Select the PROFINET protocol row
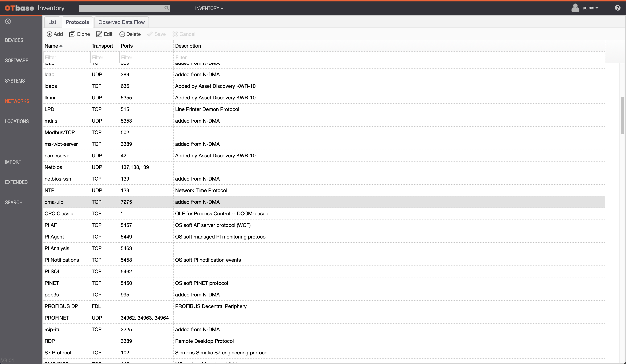The width and height of the screenshot is (626, 364). pos(57,318)
